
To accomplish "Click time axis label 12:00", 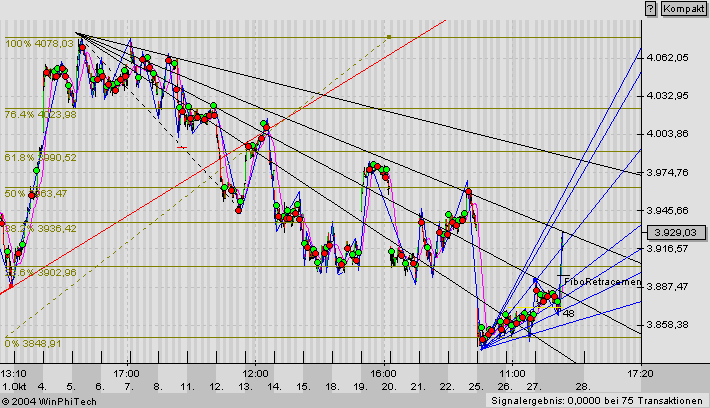I will tap(255, 374).
